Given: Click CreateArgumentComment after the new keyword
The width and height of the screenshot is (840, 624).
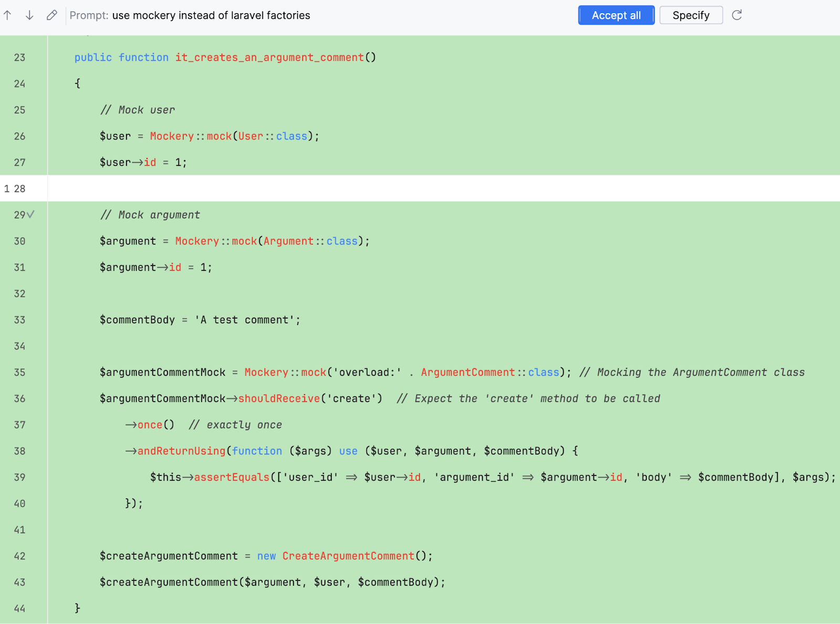Looking at the screenshot, I should [348, 556].
